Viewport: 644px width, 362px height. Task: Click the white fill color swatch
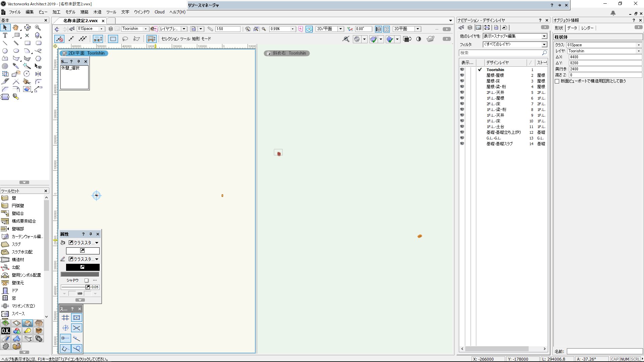tap(83, 251)
